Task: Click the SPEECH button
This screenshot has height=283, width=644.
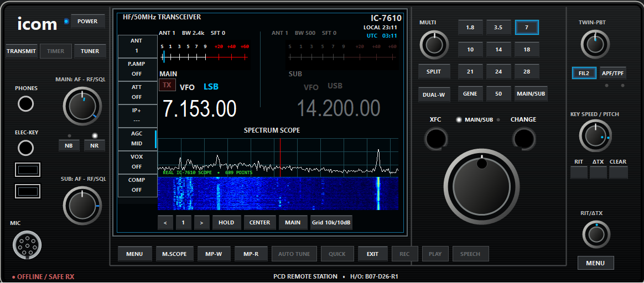Action: pyautogui.click(x=471, y=254)
